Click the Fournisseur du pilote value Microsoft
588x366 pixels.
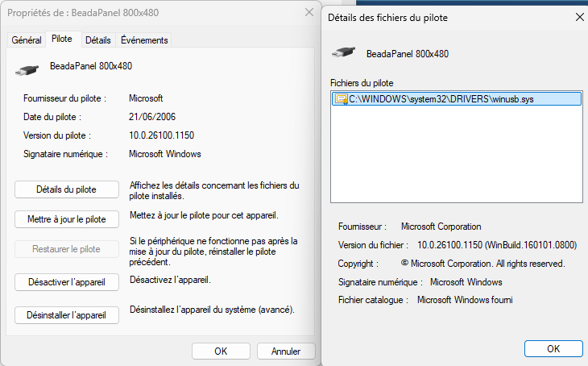[x=146, y=98]
